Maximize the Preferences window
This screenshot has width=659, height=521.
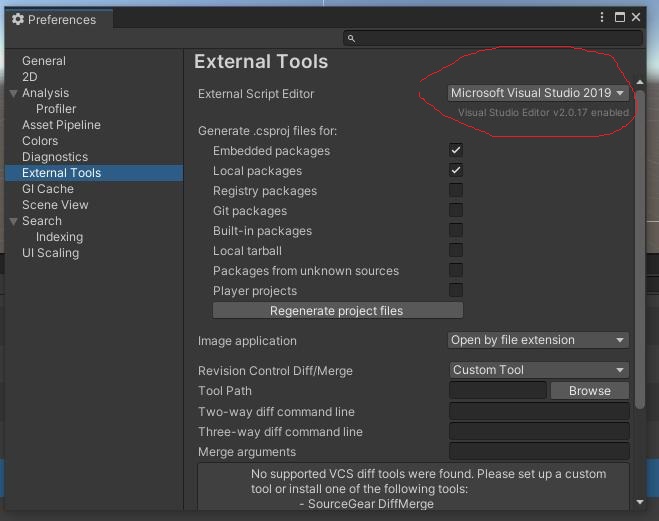[x=619, y=17]
